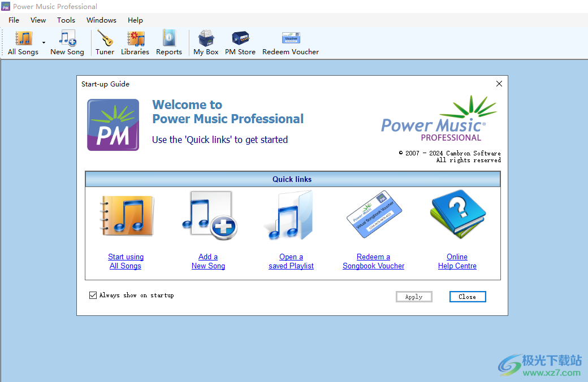588x382 pixels.
Task: Uncheck Always show on startup
Action: coord(93,294)
